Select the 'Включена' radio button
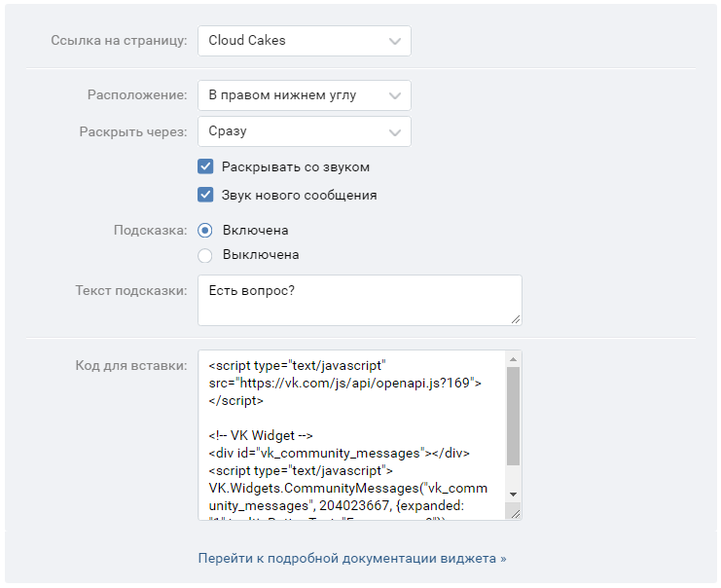Screen dimensions: 721x588 [x=205, y=230]
